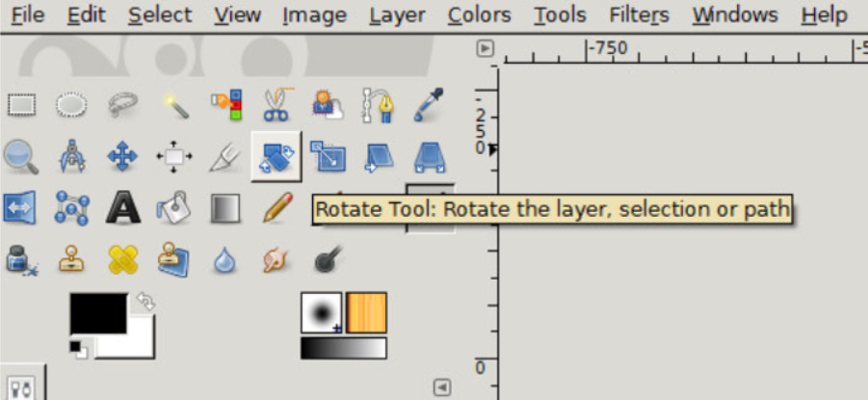Click the black foreground color swatch
Viewport: 868px width, 400px height.
click(98, 313)
